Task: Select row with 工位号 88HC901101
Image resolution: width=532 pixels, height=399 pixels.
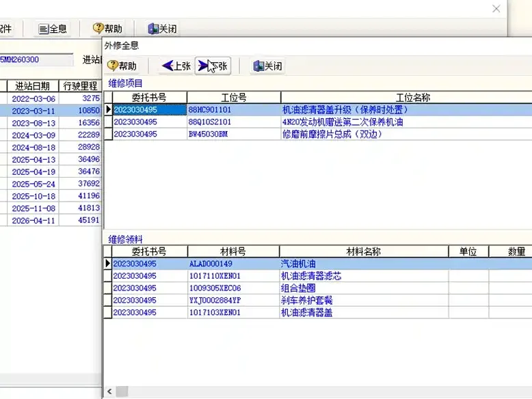Action: (x=318, y=110)
